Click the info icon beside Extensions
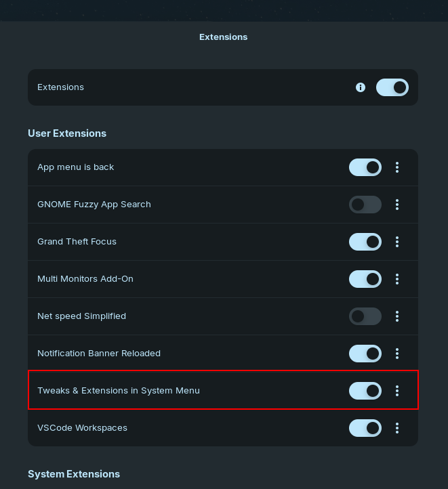Image resolution: width=448 pixels, height=489 pixels. (361, 87)
